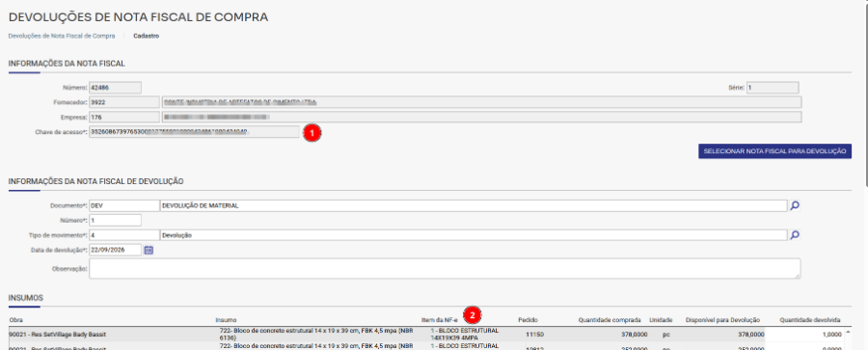This screenshot has width=868, height=350.
Task: Open the Data de devolução calendar picker
Action: tap(149, 250)
